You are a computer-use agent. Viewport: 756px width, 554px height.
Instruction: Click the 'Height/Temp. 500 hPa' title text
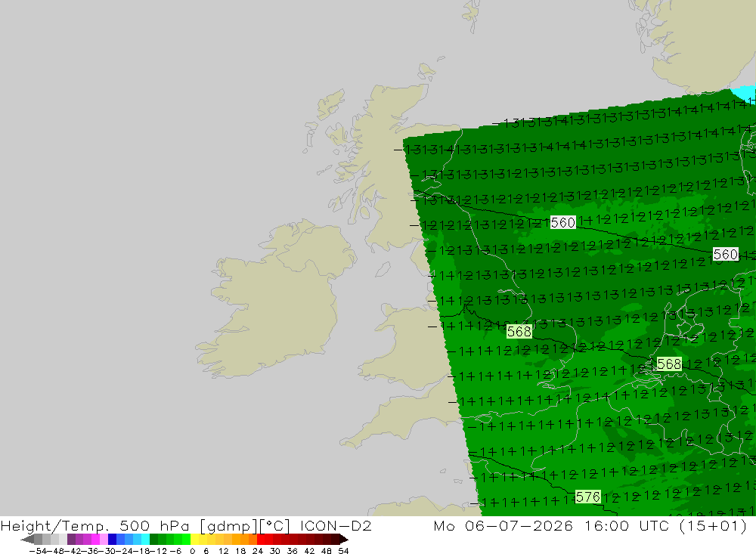[95, 525]
